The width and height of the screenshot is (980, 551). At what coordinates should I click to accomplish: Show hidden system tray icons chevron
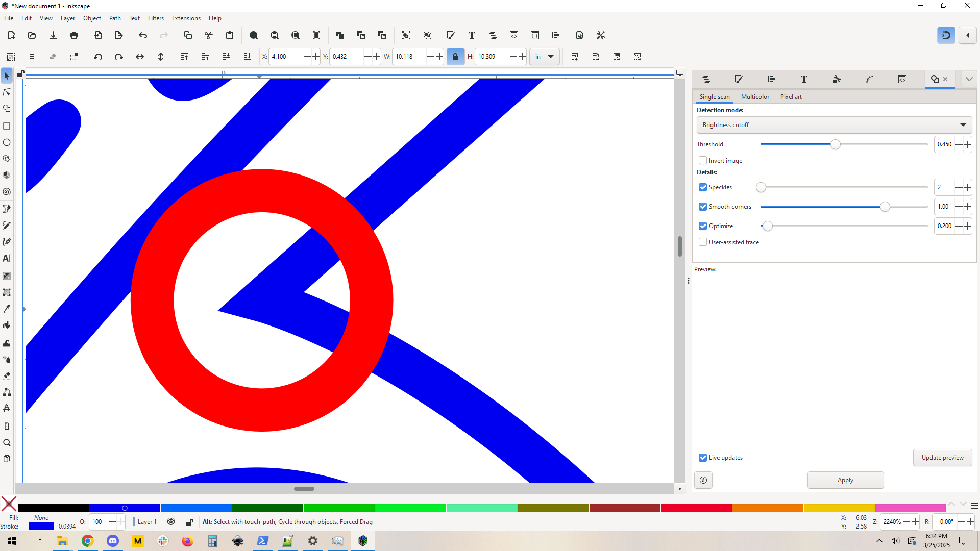point(879,541)
